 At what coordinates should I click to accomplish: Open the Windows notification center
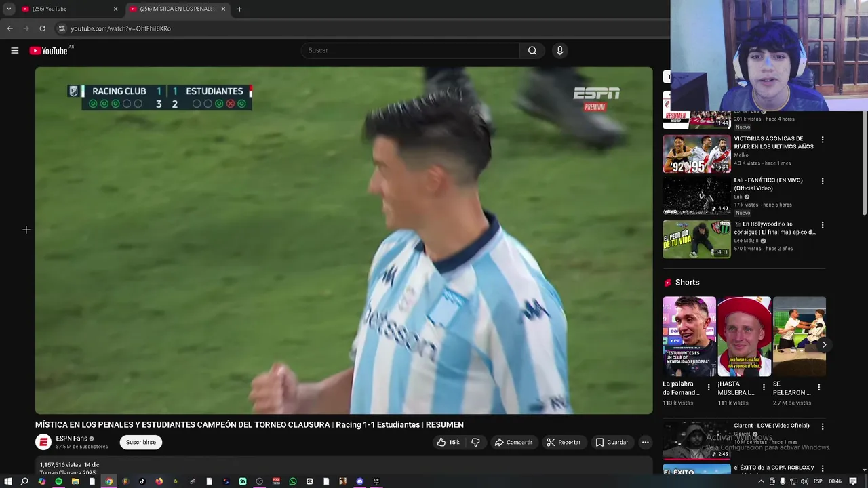coord(853,481)
